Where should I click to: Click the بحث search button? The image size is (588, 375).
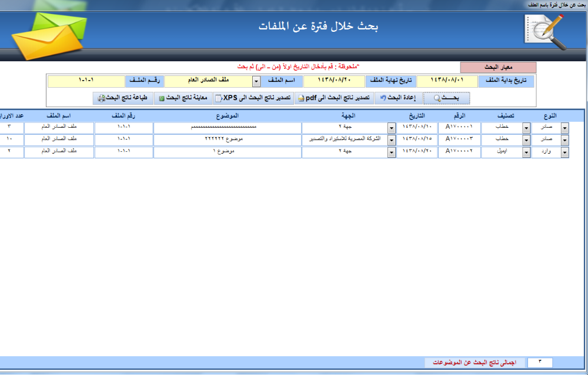[x=446, y=98]
